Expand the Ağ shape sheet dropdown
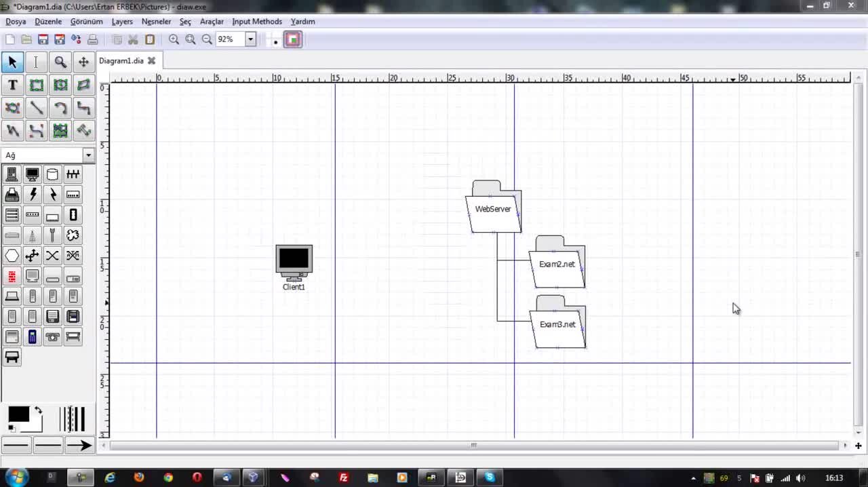The width and height of the screenshot is (868, 487). pyautogui.click(x=88, y=155)
